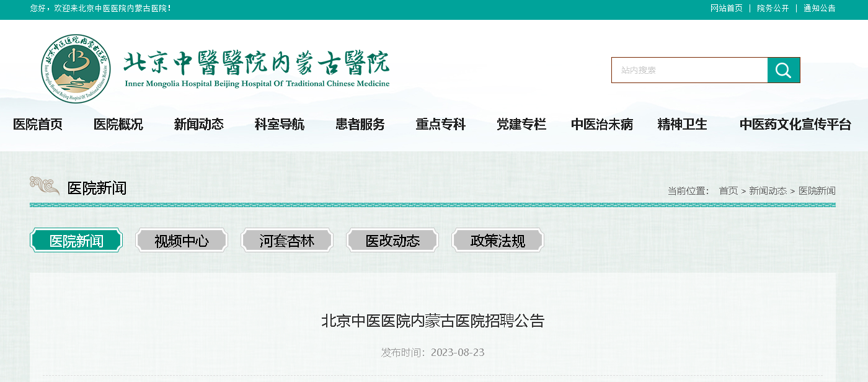868x382 pixels.
Task: Open 中医药文化宣传平台 navigation item
Action: (795, 124)
